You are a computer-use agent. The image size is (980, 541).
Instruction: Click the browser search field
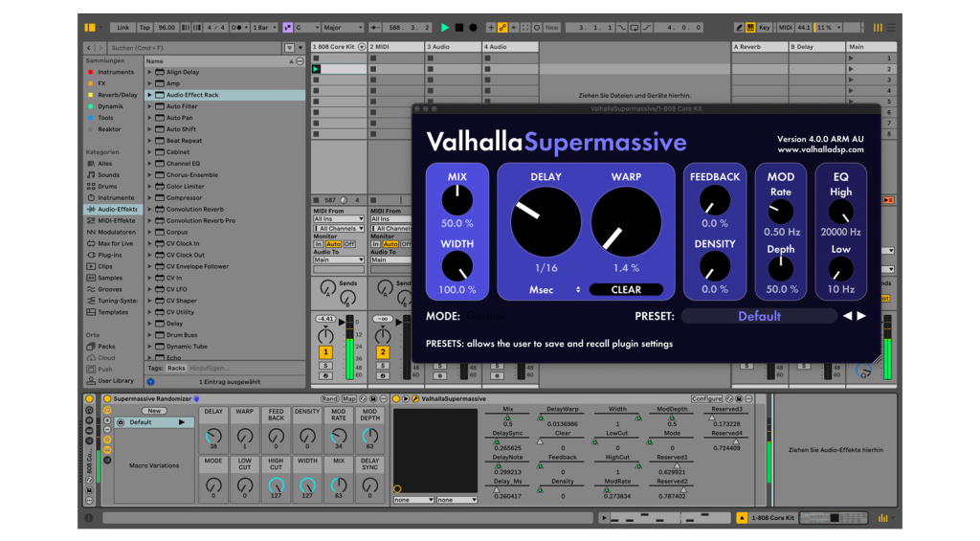(195, 48)
